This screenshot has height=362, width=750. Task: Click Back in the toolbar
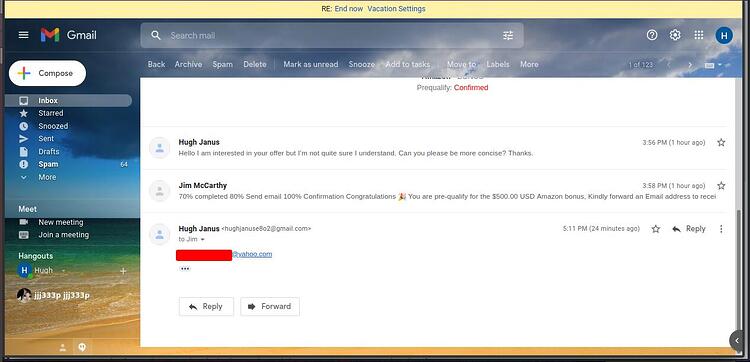coord(156,64)
